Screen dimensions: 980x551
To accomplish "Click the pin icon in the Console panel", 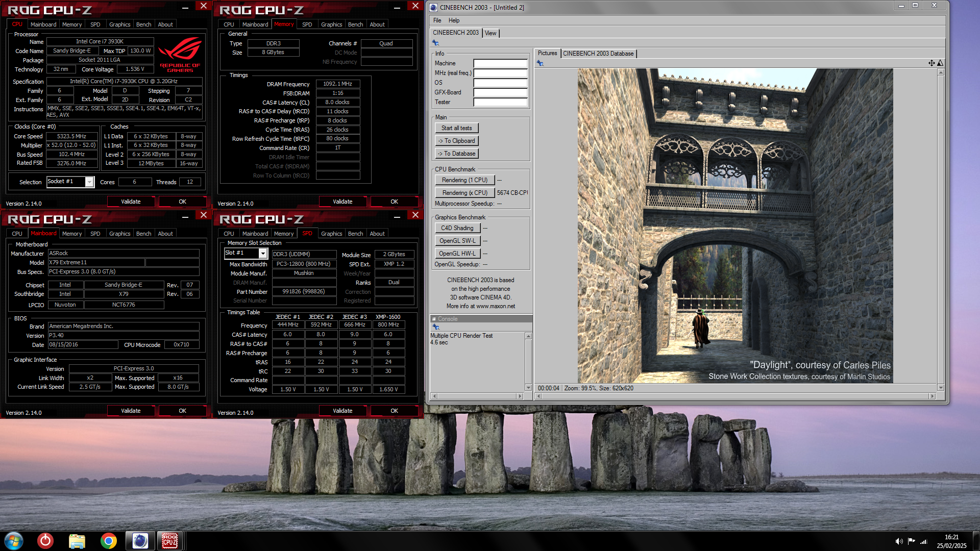I will click(435, 327).
